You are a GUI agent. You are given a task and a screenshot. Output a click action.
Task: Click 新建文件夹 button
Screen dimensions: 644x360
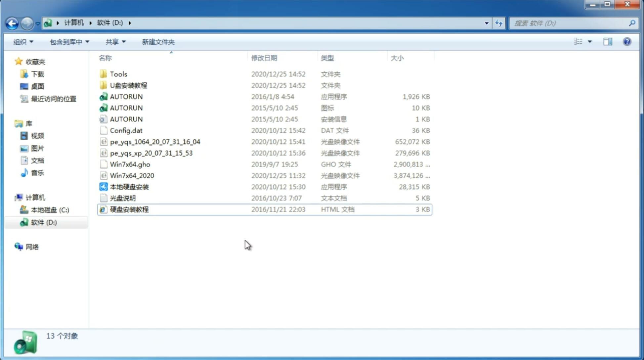click(x=158, y=42)
